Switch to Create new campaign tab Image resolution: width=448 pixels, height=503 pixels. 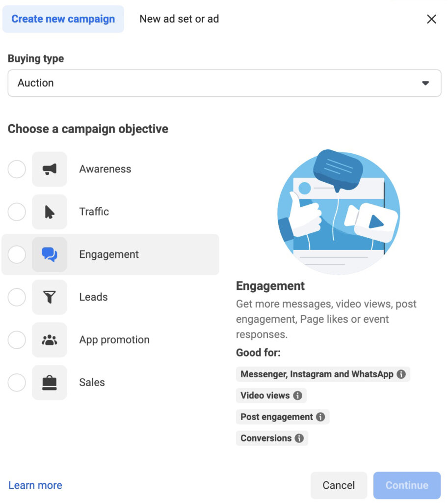coord(63,19)
